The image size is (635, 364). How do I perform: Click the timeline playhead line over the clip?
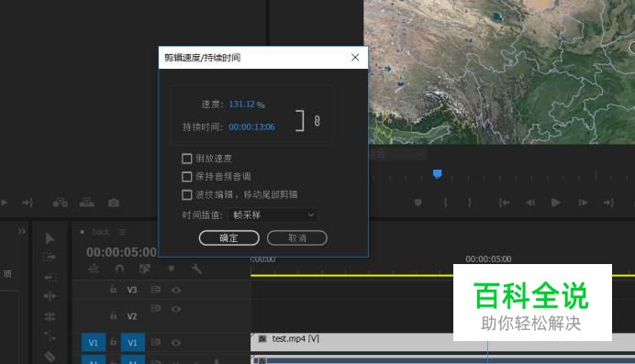pos(487,352)
